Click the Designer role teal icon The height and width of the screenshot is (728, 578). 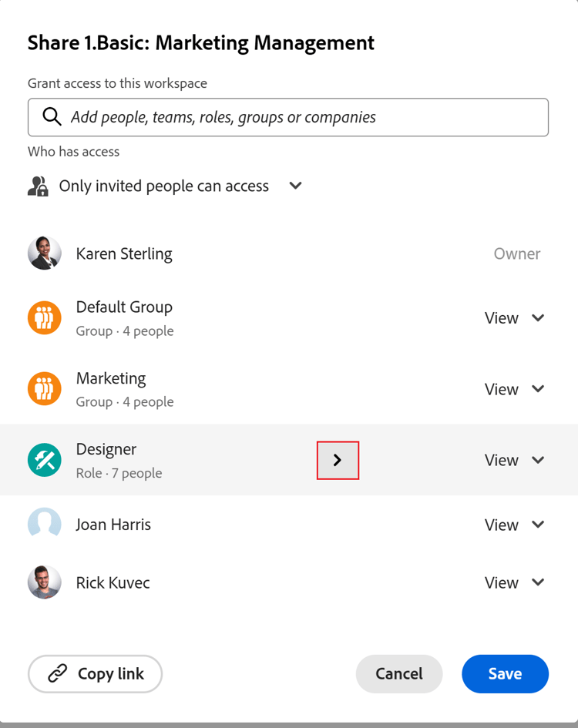[45, 460]
